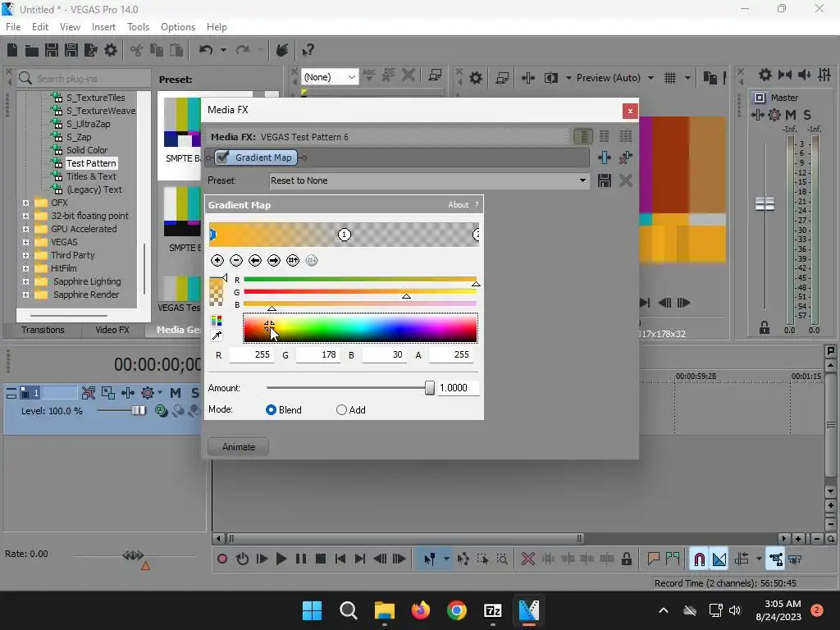Click the What's This help icon
The width and height of the screenshot is (840, 630).
pos(308,50)
